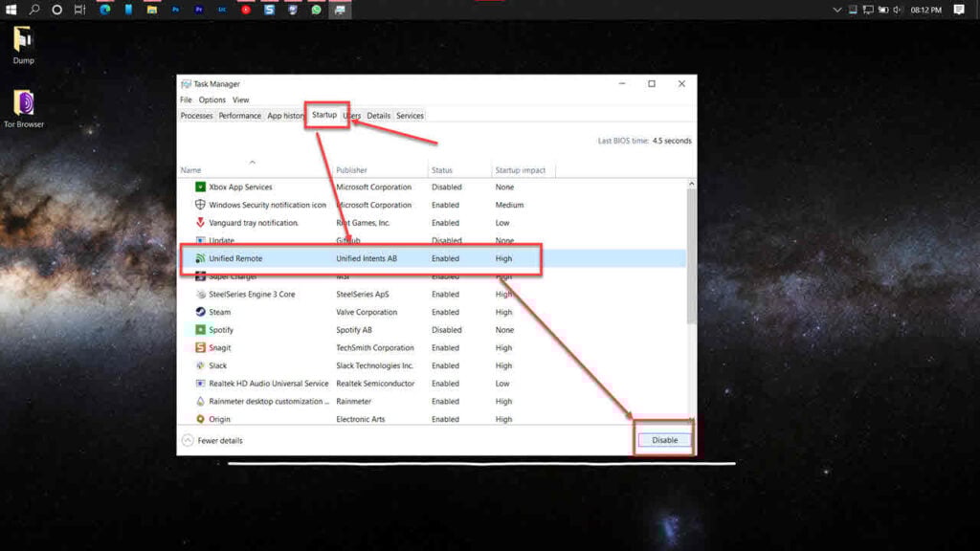
Task: Collapse Task Manager with Fewer details
Action: pos(212,440)
